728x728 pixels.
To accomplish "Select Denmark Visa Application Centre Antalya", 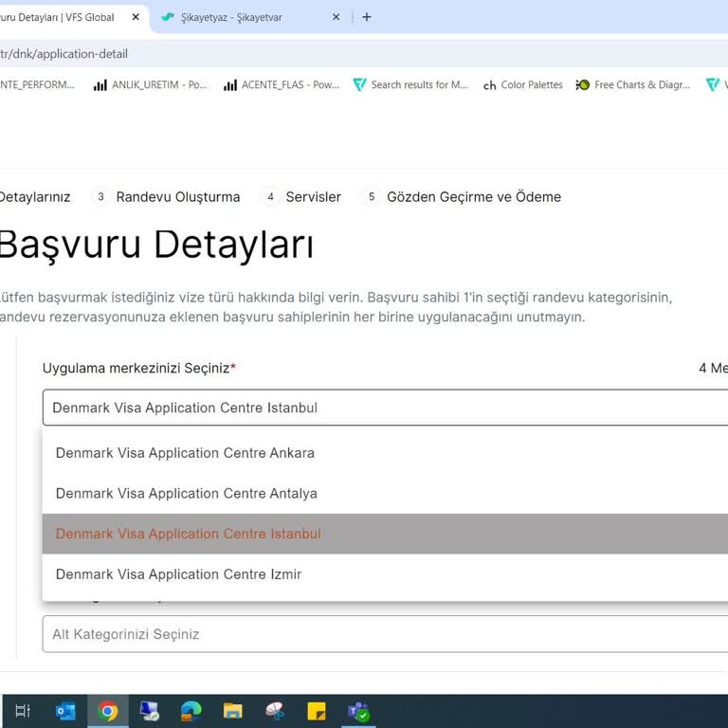I will pos(386,494).
